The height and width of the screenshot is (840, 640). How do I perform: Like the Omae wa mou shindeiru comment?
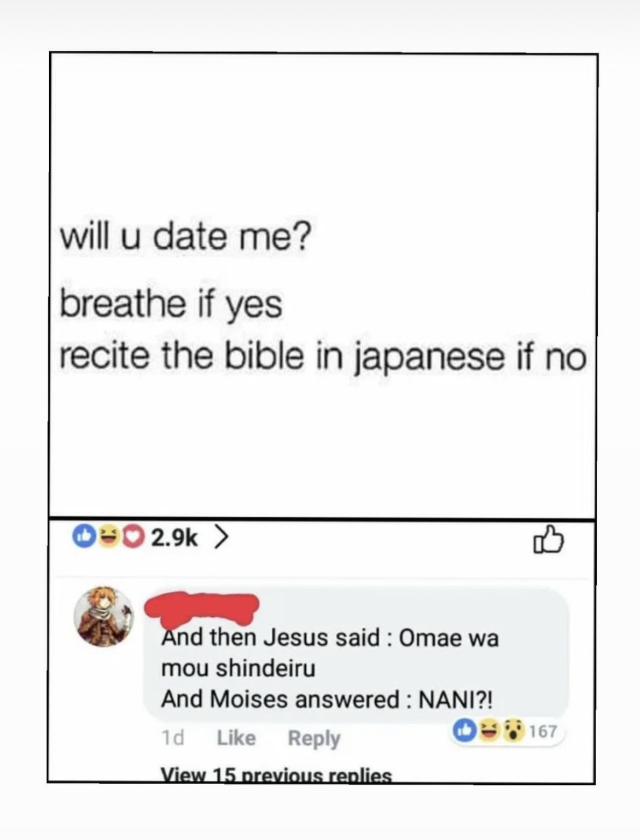tap(236, 738)
